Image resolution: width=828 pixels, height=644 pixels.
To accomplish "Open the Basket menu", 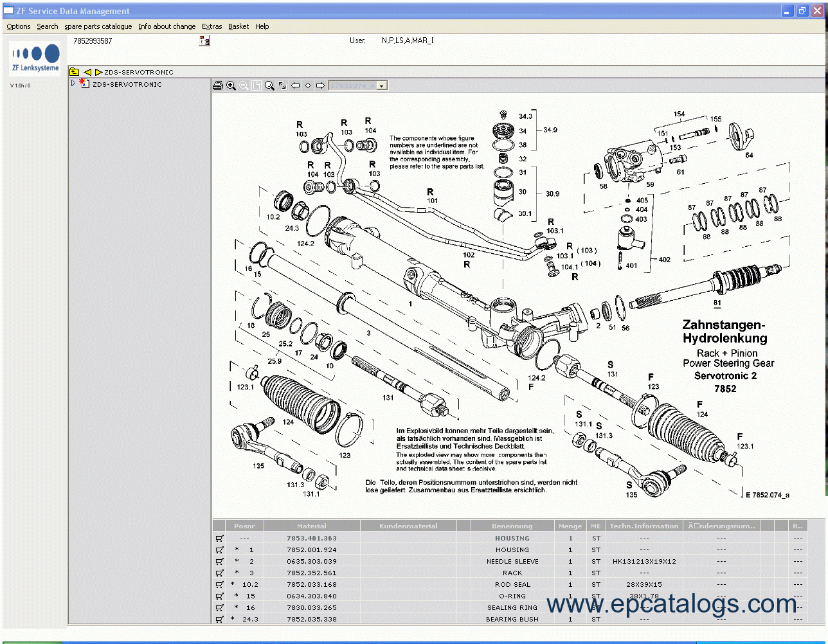I will 239,26.
